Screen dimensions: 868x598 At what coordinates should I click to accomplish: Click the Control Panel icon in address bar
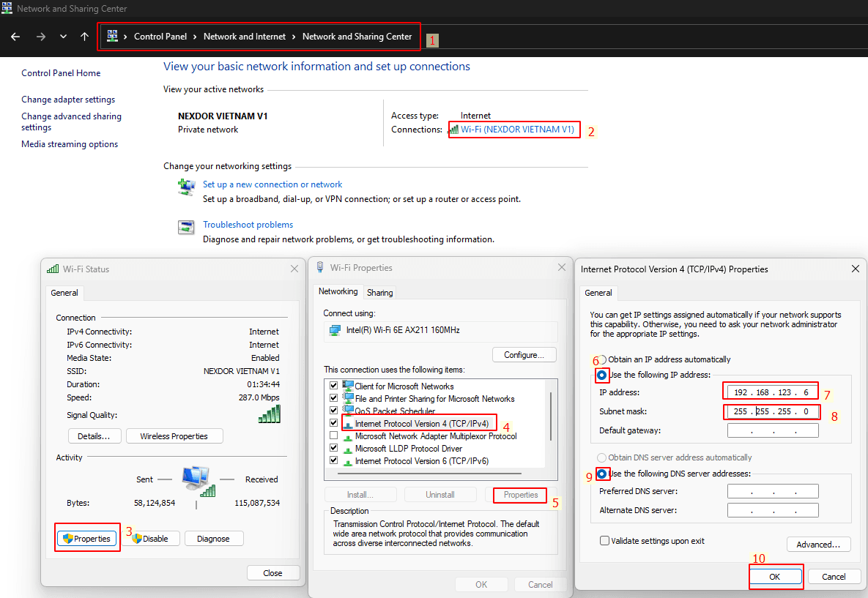pyautogui.click(x=112, y=36)
